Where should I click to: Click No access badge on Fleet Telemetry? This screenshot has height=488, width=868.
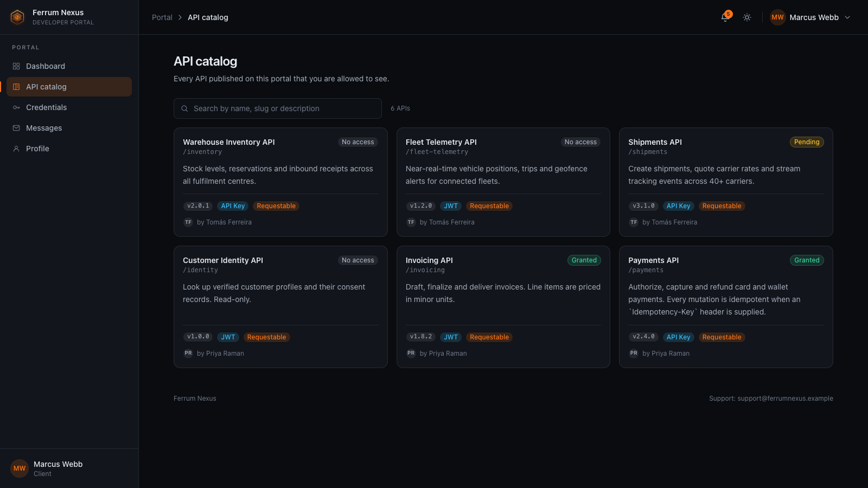(580, 142)
